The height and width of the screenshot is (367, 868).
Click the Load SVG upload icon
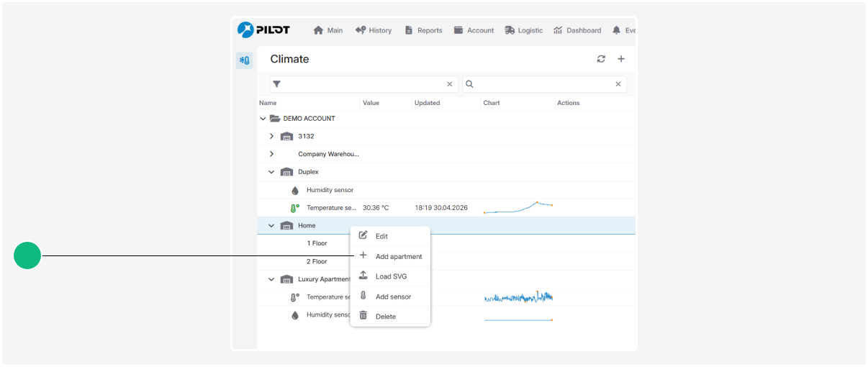363,276
